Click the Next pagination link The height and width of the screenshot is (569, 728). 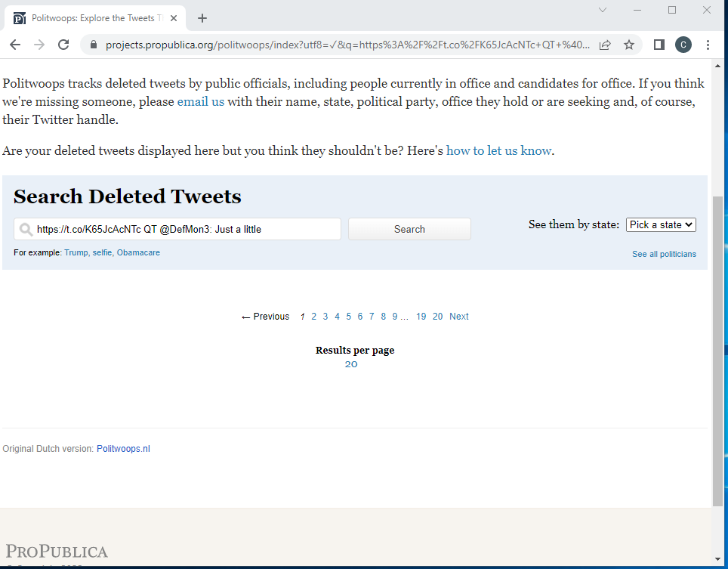459,317
